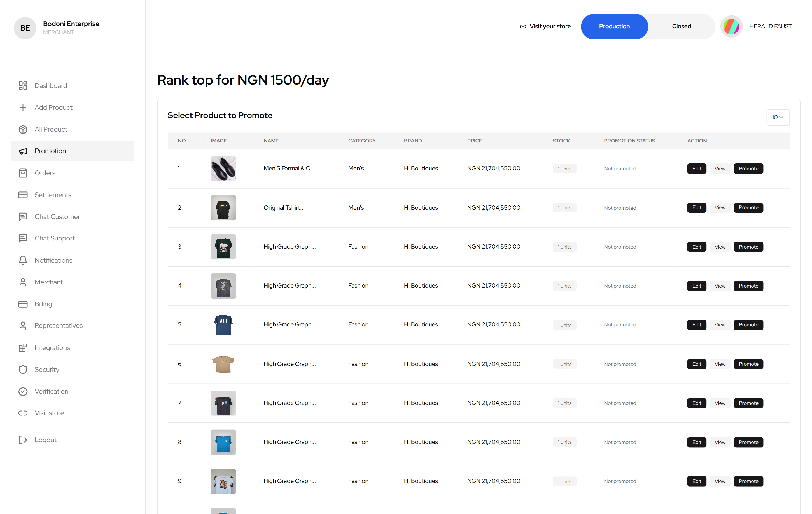Click the Security shield icon
Screen dimensions: 812x514
23,370
